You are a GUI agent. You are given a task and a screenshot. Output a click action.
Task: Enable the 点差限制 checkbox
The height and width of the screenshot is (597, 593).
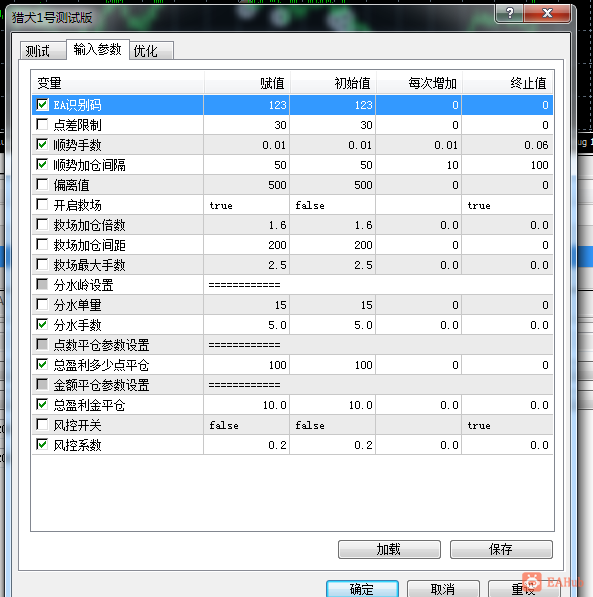pos(42,125)
